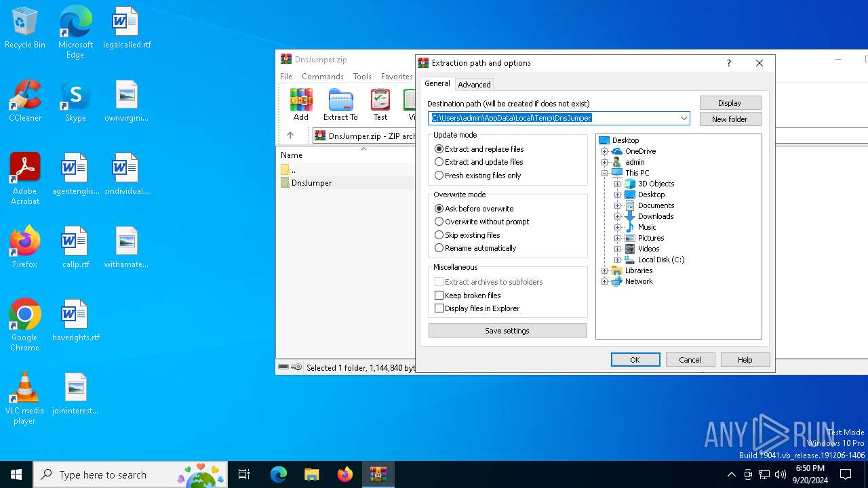Open the Commands menu in WinRAR
Screen dimensions: 868x488
pyautogui.click(x=323, y=77)
